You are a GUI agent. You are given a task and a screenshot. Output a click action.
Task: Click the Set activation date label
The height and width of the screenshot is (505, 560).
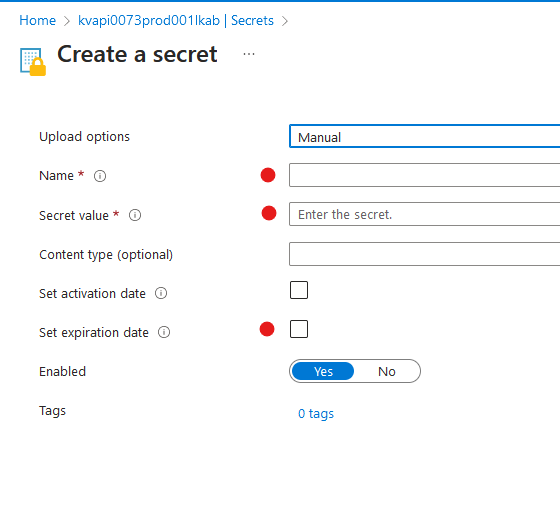point(92,294)
